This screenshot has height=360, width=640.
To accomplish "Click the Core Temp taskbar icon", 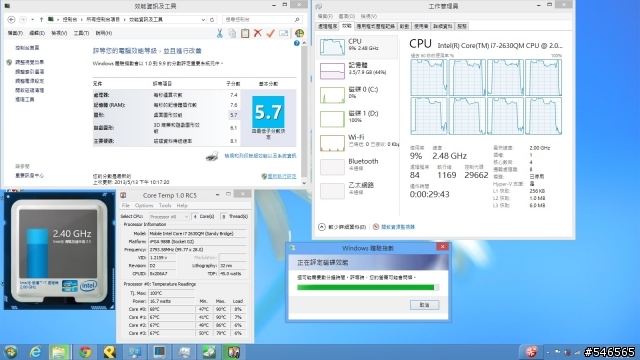I will point(233,352).
